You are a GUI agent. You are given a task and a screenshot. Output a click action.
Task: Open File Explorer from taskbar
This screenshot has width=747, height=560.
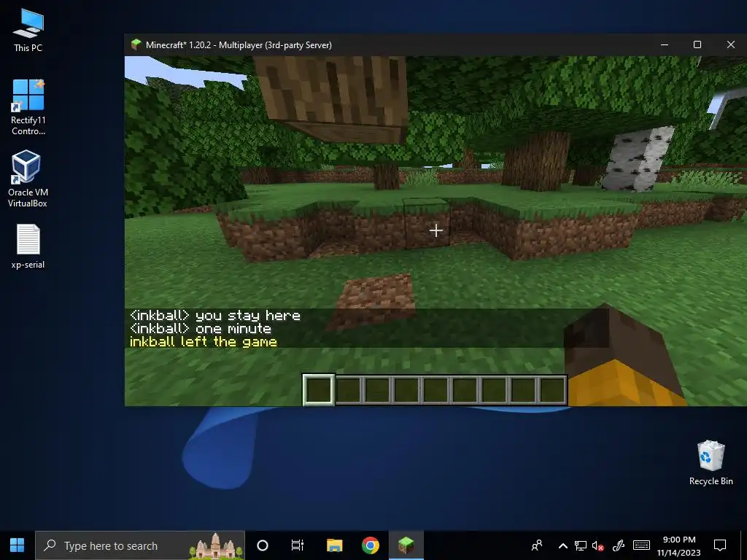coord(334,545)
